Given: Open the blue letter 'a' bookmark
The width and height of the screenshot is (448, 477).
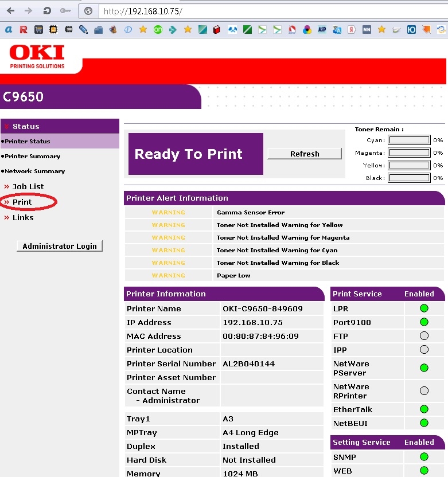Looking at the screenshot, I should 9,29.
